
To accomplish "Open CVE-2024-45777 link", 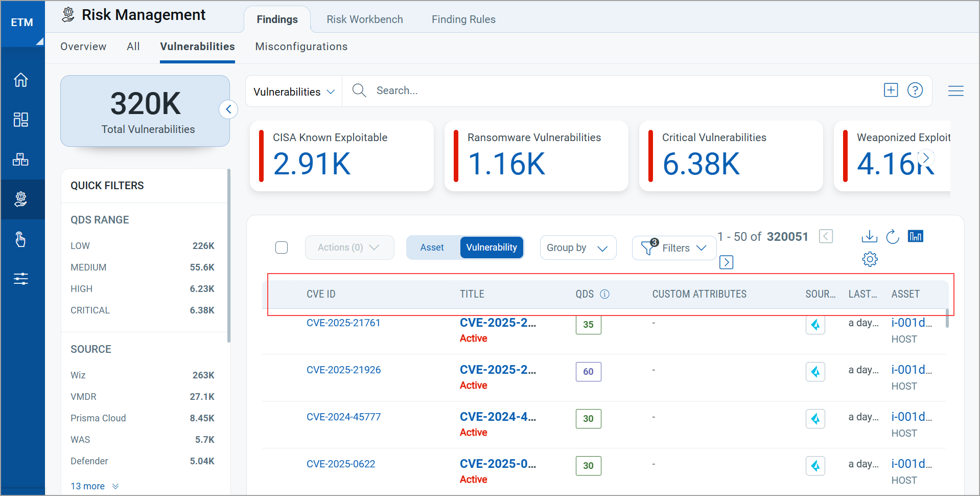I will pos(344,417).
